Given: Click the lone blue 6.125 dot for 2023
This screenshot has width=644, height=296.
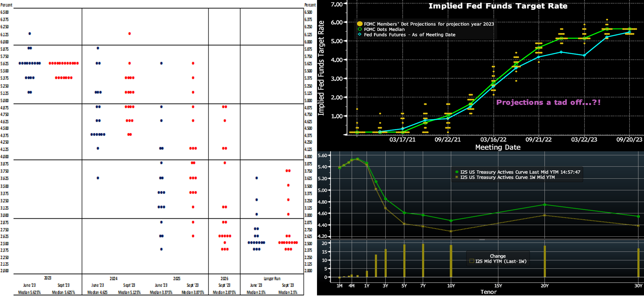Looking at the screenshot, I should pyautogui.click(x=29, y=33).
